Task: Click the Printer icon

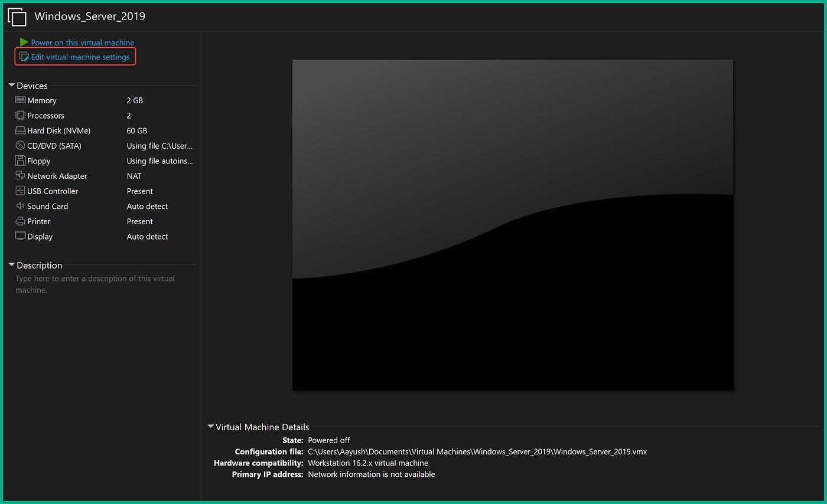Action: [20, 221]
